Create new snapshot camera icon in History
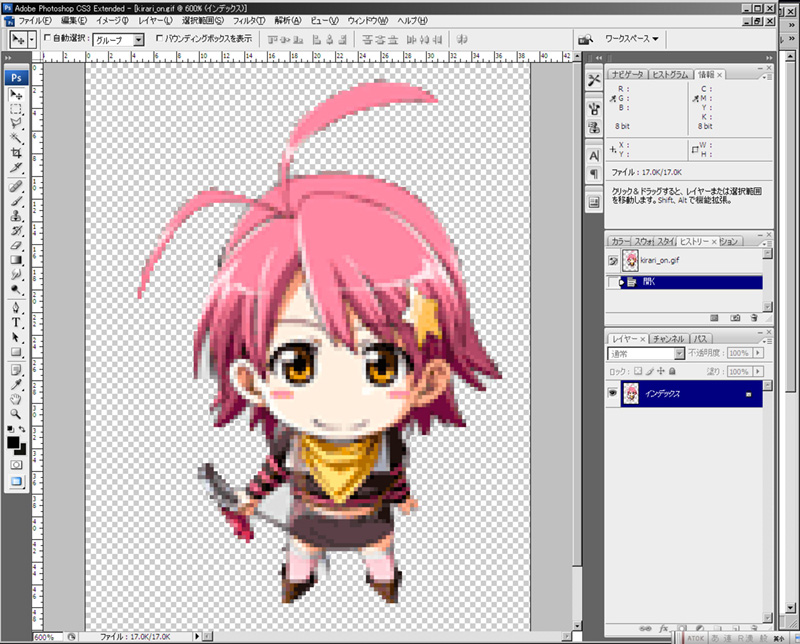The height and width of the screenshot is (644, 800). (x=735, y=318)
